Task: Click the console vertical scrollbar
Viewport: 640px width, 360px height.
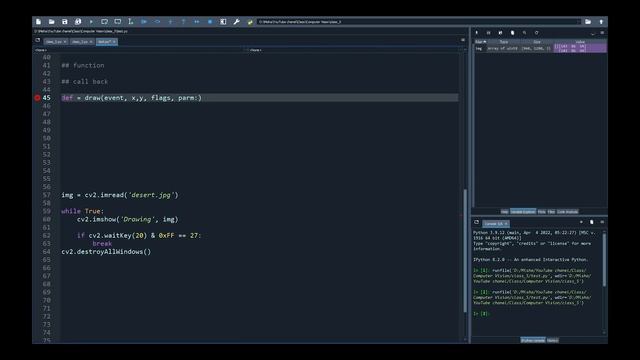Action: [604, 260]
